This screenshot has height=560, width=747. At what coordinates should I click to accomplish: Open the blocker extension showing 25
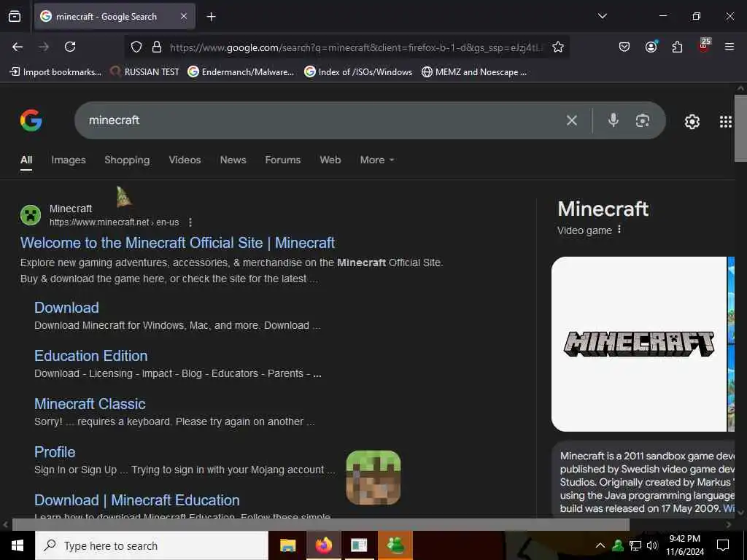pos(704,46)
